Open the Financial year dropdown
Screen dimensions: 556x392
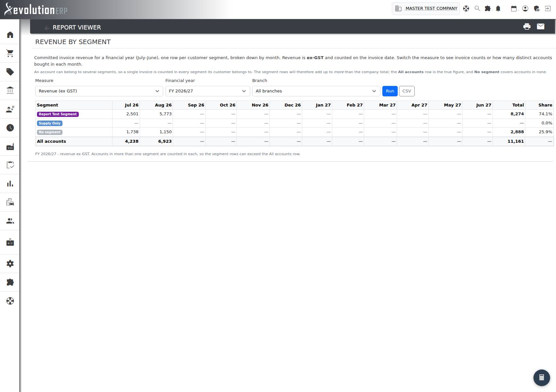(x=208, y=91)
